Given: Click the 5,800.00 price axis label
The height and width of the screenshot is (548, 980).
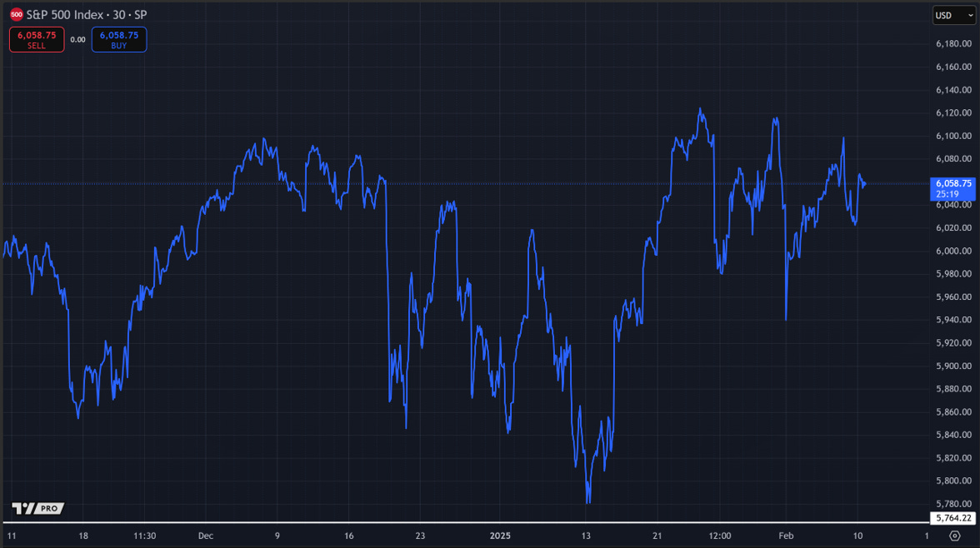Looking at the screenshot, I should click(x=953, y=481).
